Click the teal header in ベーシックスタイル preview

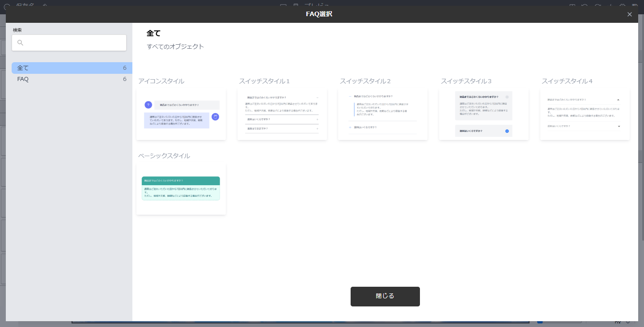pyautogui.click(x=181, y=181)
